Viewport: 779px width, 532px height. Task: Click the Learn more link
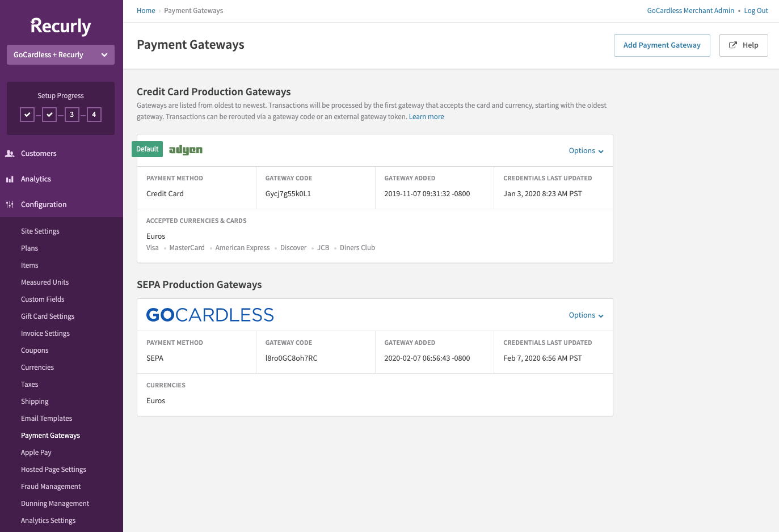tap(427, 117)
